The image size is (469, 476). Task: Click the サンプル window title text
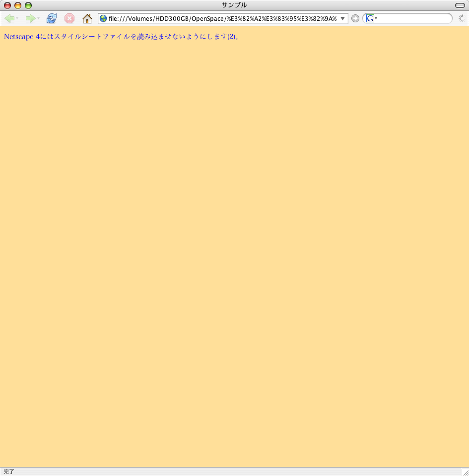click(234, 5)
